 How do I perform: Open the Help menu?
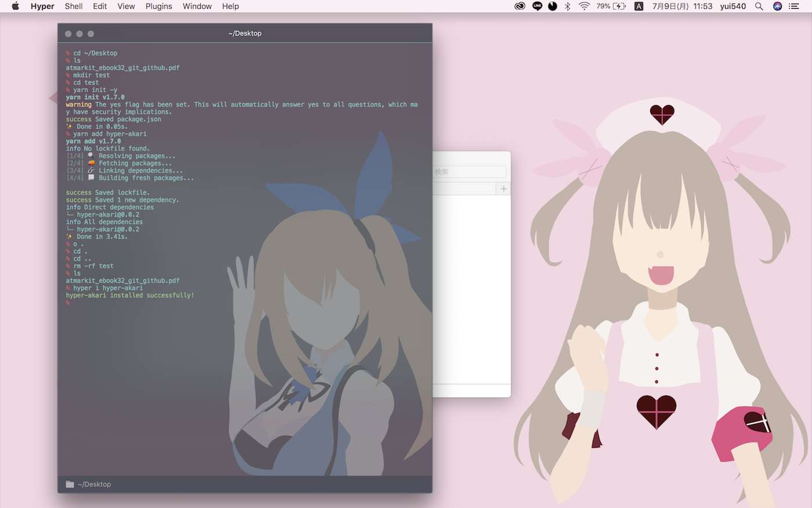point(230,6)
